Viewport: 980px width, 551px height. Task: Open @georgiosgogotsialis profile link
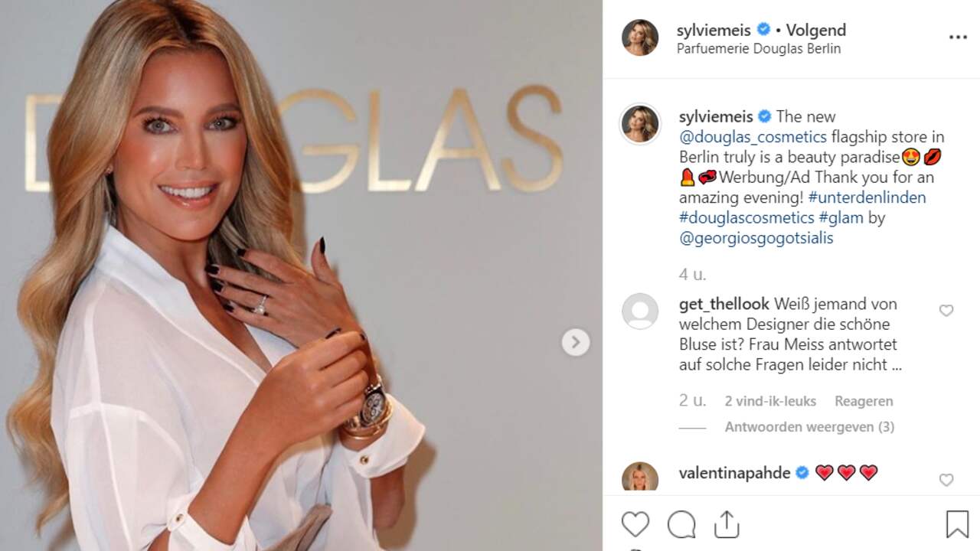(x=756, y=238)
